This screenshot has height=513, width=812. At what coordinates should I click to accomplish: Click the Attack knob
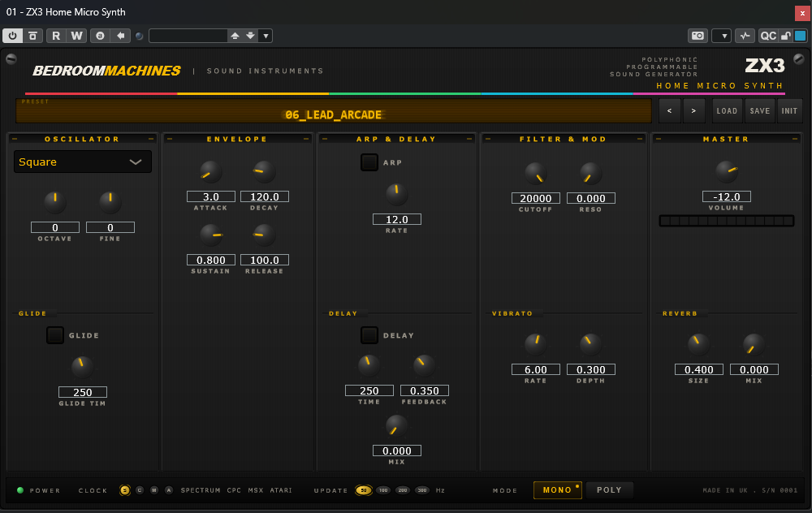click(x=211, y=172)
